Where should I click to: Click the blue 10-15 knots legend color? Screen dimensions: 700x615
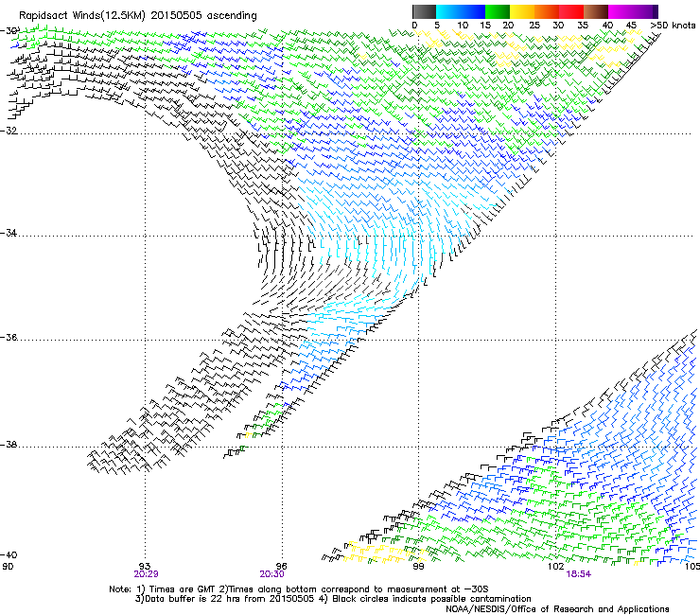(x=473, y=11)
